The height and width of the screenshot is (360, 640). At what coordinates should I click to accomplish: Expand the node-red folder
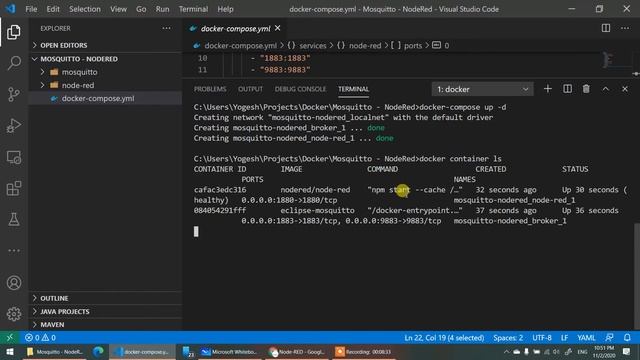105,85
